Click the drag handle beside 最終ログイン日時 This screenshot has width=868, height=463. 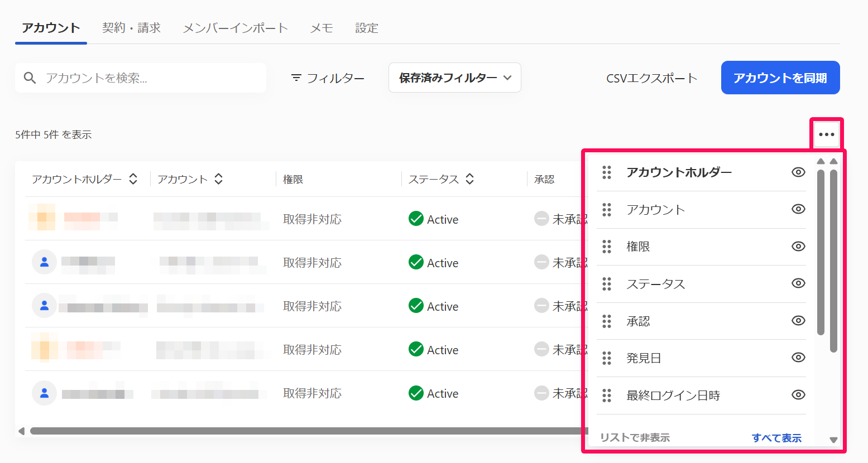607,395
